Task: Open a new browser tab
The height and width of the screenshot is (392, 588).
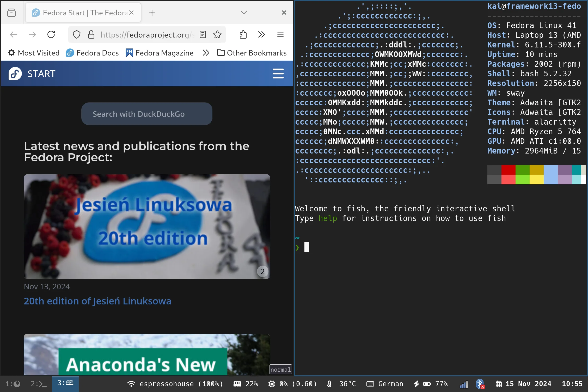Action: pyautogui.click(x=152, y=13)
